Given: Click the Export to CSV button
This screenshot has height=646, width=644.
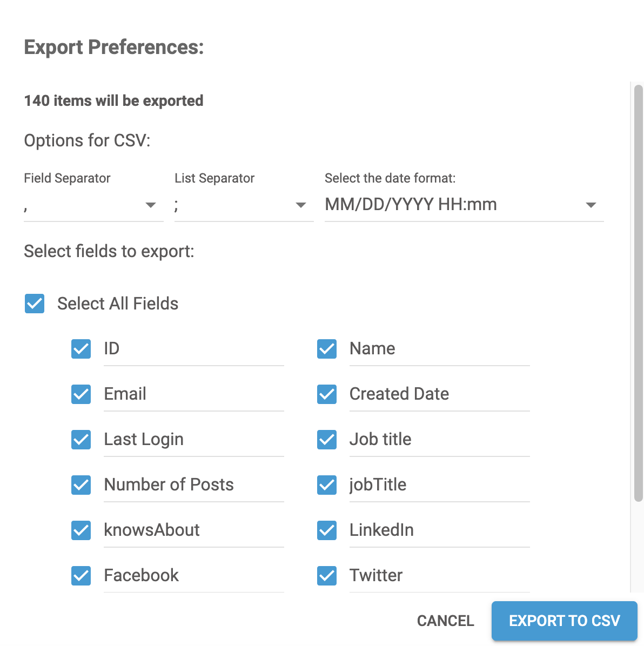Looking at the screenshot, I should point(564,621).
